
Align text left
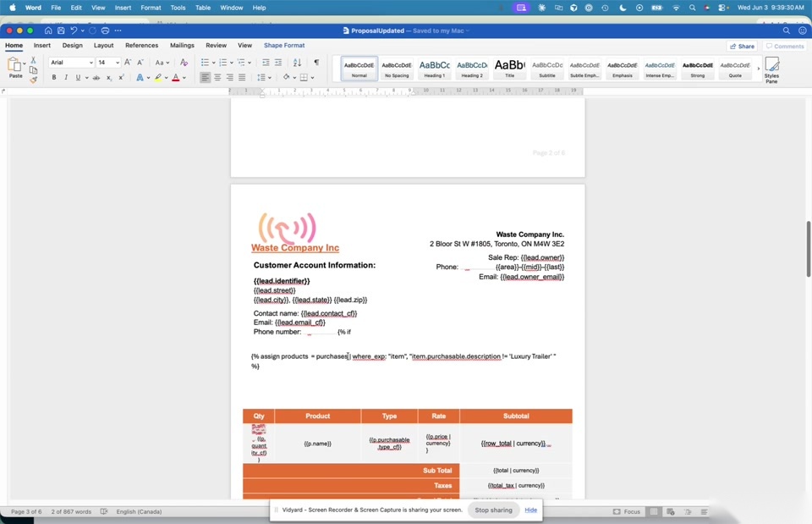pyautogui.click(x=205, y=78)
